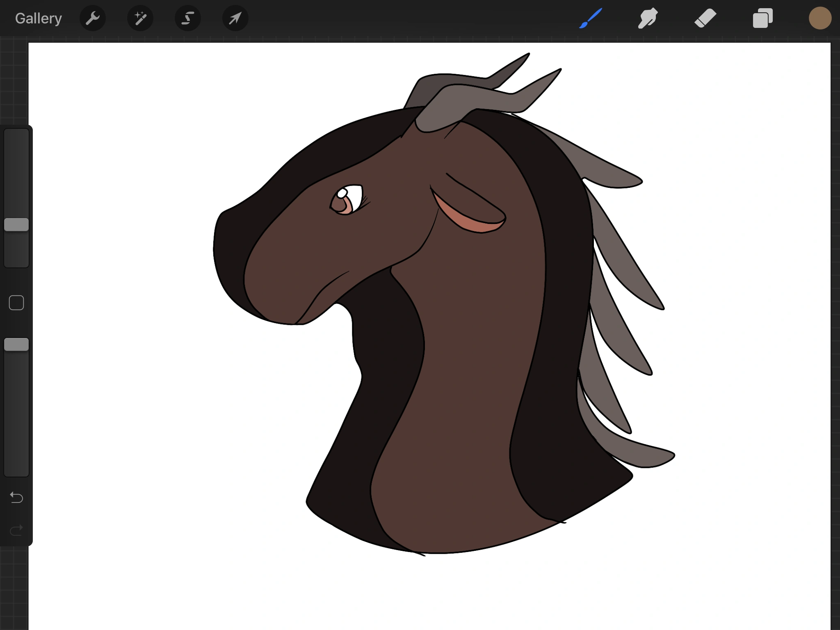Image resolution: width=840 pixels, height=630 pixels.
Task: Open the Adjustments magic wand menu
Action: point(140,18)
